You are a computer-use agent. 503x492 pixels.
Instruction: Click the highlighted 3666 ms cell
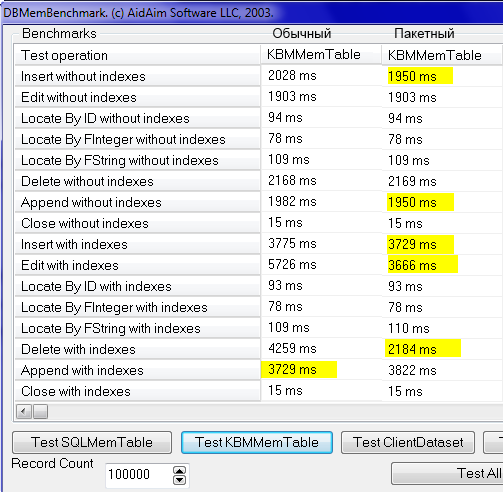pos(443,265)
